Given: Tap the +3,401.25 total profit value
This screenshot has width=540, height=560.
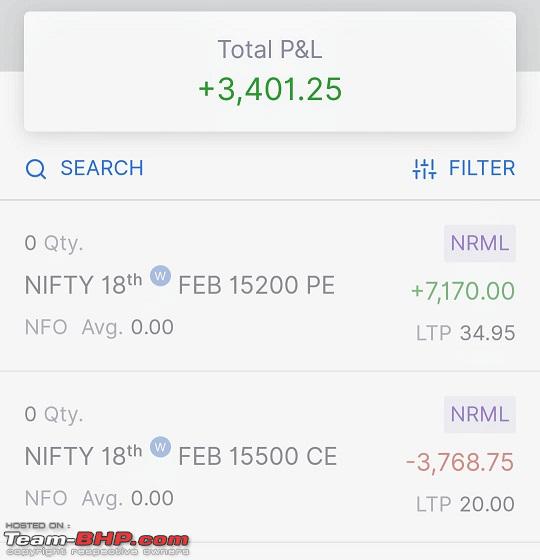Looking at the screenshot, I should 270,89.
